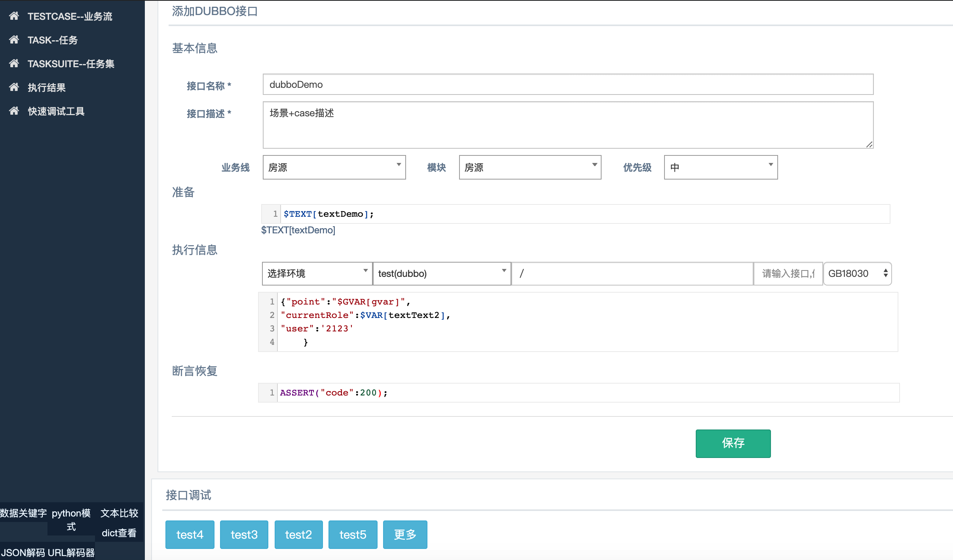Screen dimensions: 953x560
Task: Click the 准备 code editor line
Action: 576,214
